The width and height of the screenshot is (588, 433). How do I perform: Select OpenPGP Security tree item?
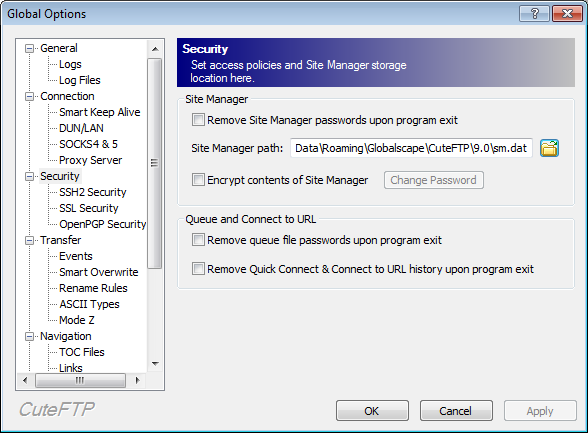pyautogui.click(x=102, y=224)
